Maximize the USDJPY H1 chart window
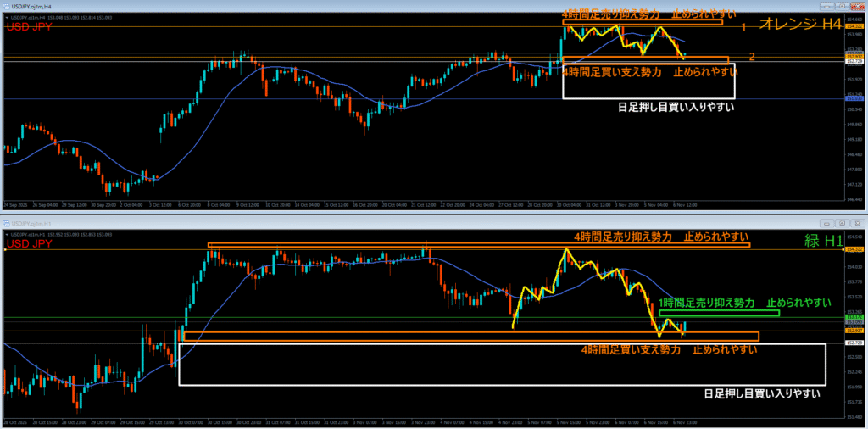Viewport: 868px width, 429px height. point(842,224)
